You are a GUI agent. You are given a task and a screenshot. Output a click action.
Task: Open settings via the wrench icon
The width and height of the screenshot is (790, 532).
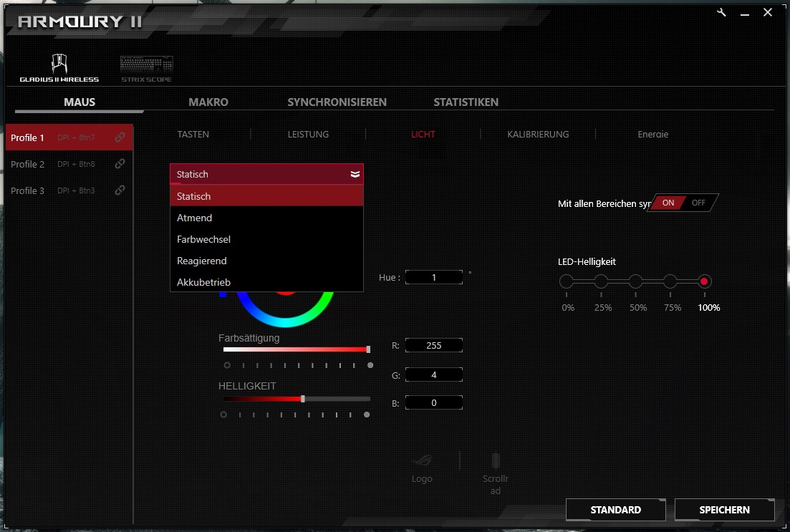point(721,12)
